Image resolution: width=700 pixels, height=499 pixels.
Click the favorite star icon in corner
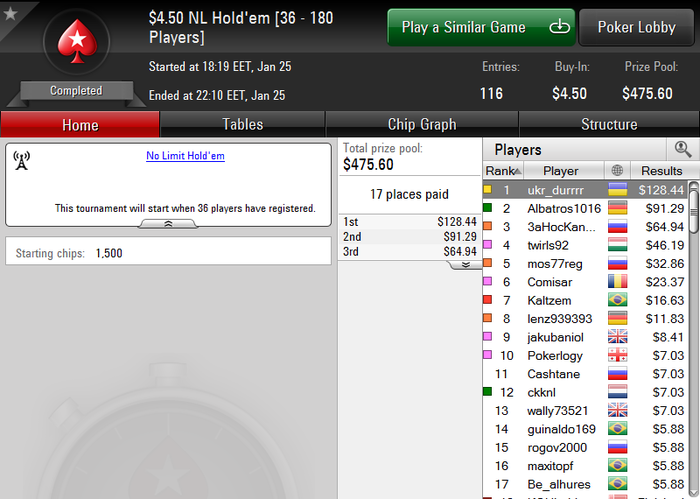click(x=10, y=13)
